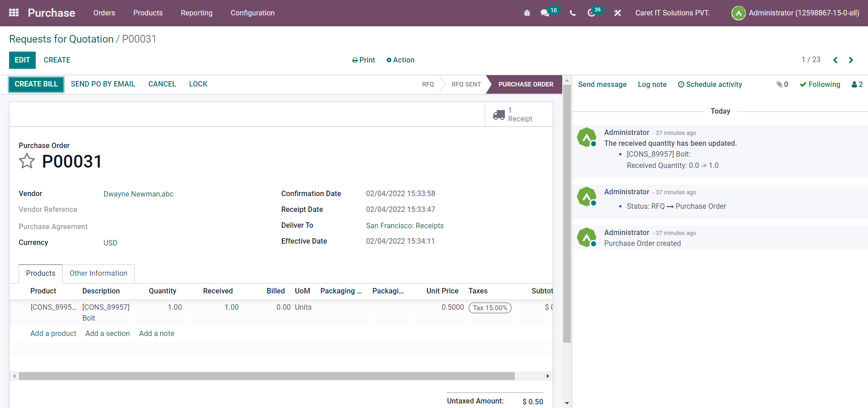The width and height of the screenshot is (868, 408).
Task: Click the horizontal scrollbar of product table
Action: pos(266,376)
